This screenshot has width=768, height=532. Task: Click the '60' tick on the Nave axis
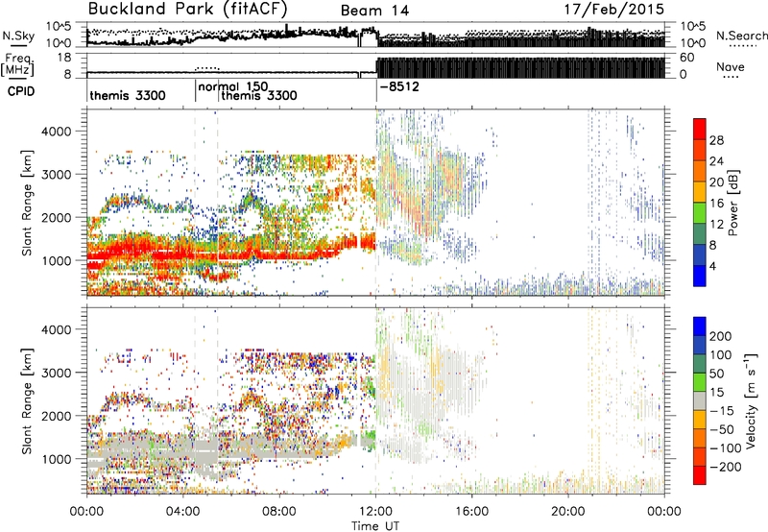[x=686, y=58]
